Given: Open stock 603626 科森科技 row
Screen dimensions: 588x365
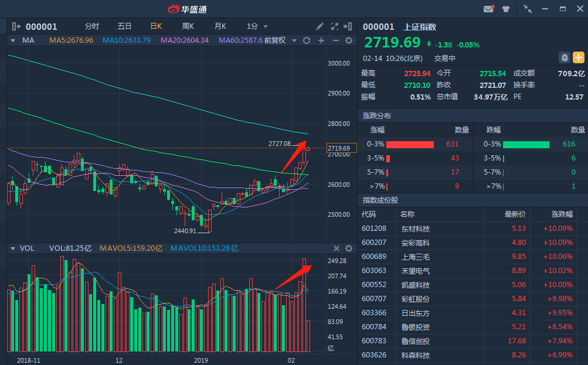Looking at the screenshot, I should pyautogui.click(x=473, y=355).
